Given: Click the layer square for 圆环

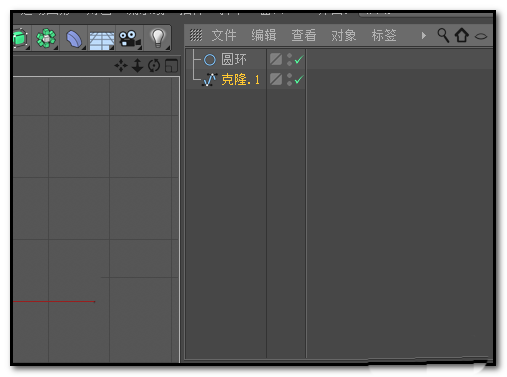Looking at the screenshot, I should [x=276, y=60].
